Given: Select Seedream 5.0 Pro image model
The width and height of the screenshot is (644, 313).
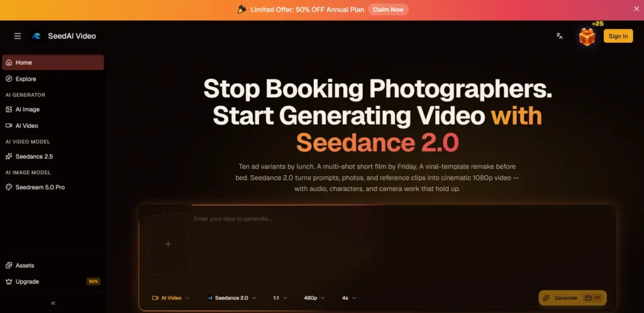Looking at the screenshot, I should coord(53,187).
